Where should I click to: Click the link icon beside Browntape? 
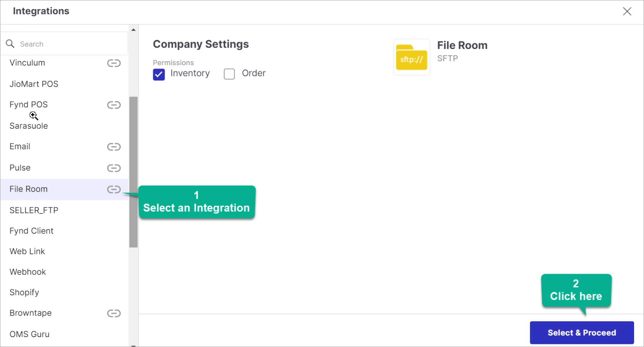click(x=114, y=313)
